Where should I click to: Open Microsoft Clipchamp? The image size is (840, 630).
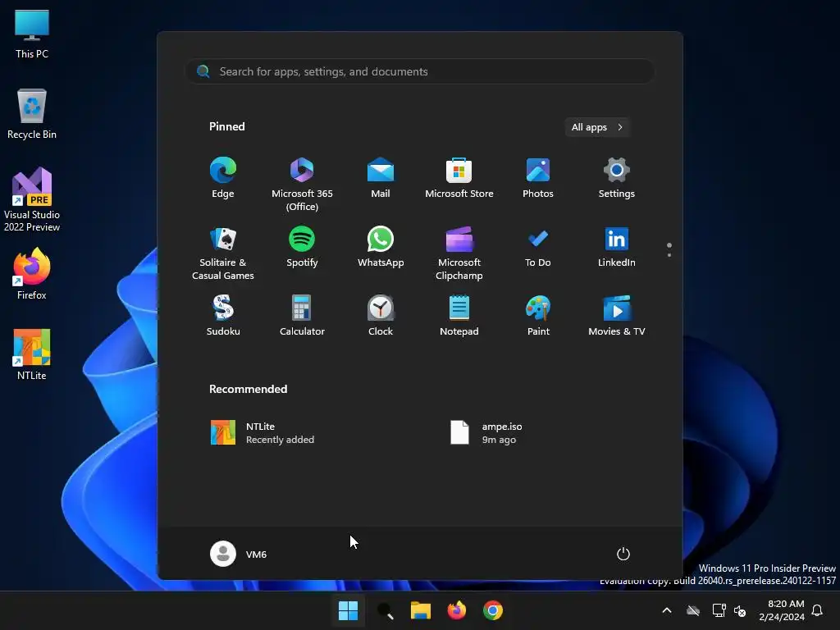[x=459, y=253]
